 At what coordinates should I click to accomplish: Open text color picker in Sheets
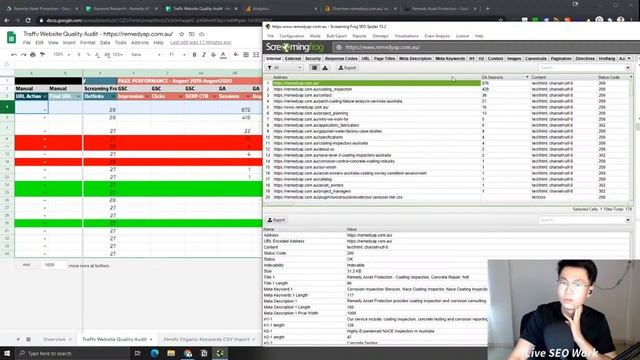223,55
